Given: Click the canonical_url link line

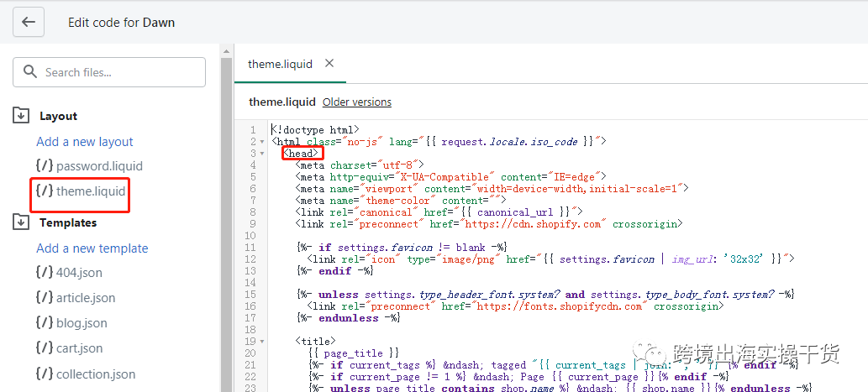Looking at the screenshot, I should coord(439,212).
